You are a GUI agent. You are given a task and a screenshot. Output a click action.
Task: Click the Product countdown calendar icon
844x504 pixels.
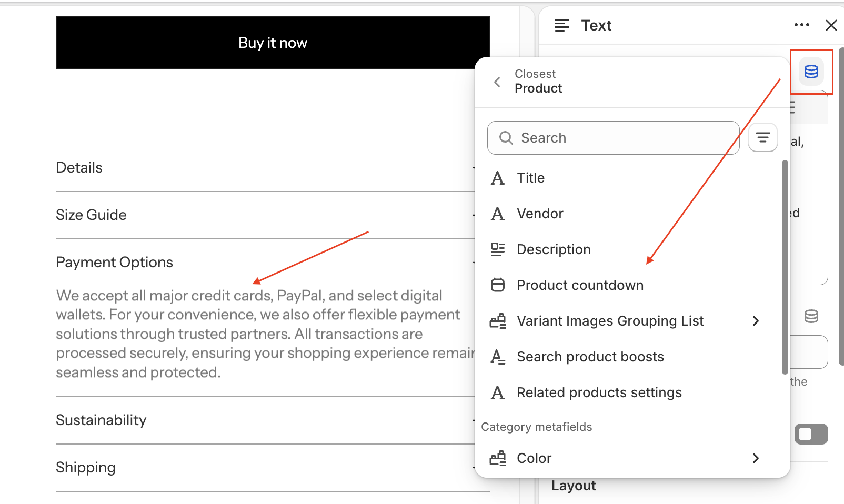[497, 285]
